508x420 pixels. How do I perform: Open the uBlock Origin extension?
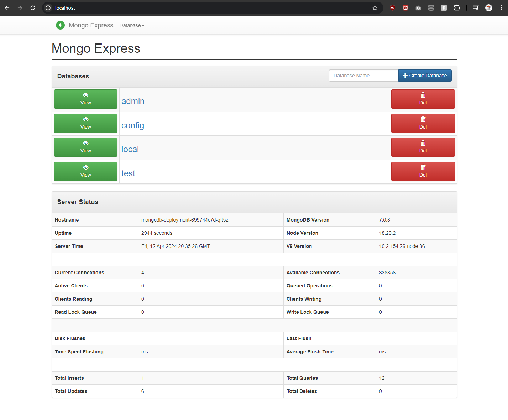click(393, 8)
